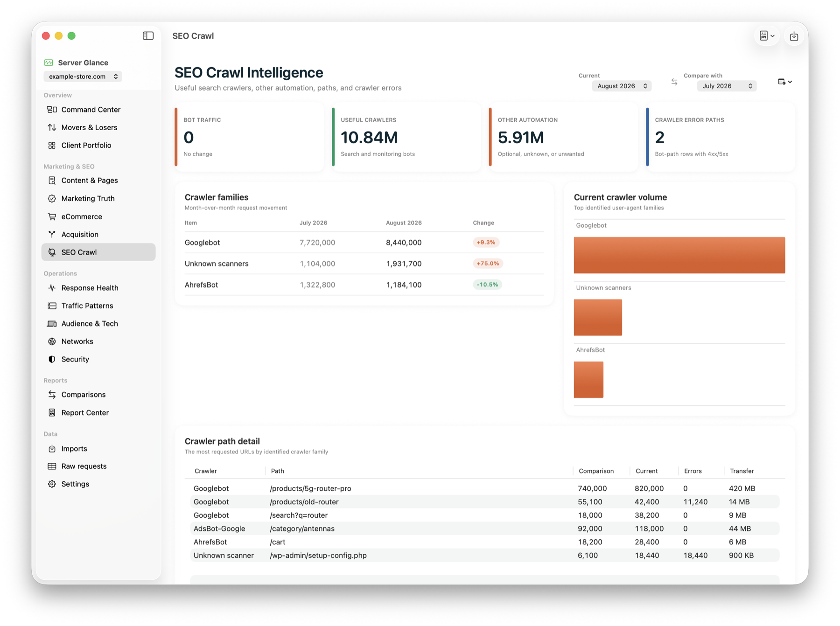Viewport: 840px width, 626px height.
Task: Swap current and comparison periods
Action: coord(674,82)
